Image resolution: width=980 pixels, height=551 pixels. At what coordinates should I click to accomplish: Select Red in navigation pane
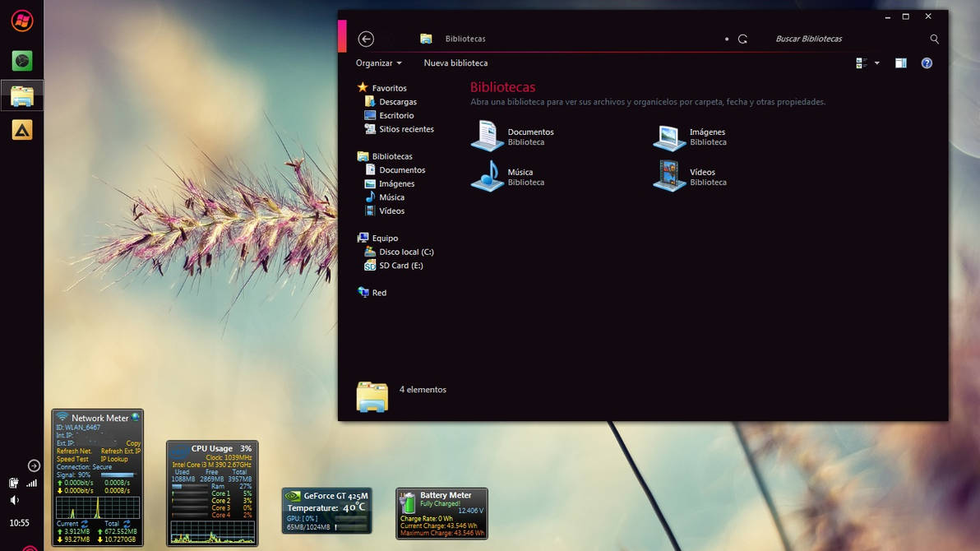coord(379,293)
